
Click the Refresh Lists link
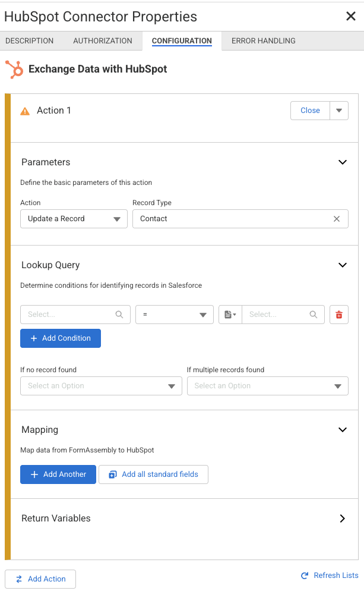pyautogui.click(x=330, y=576)
